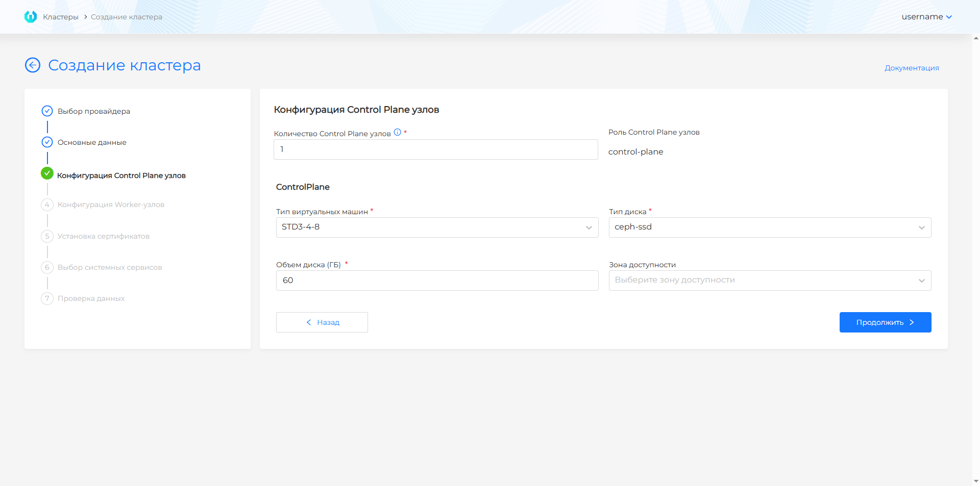Click the checkmark icon for Основные данные step
Screen dimensions: 980x486
click(47, 142)
